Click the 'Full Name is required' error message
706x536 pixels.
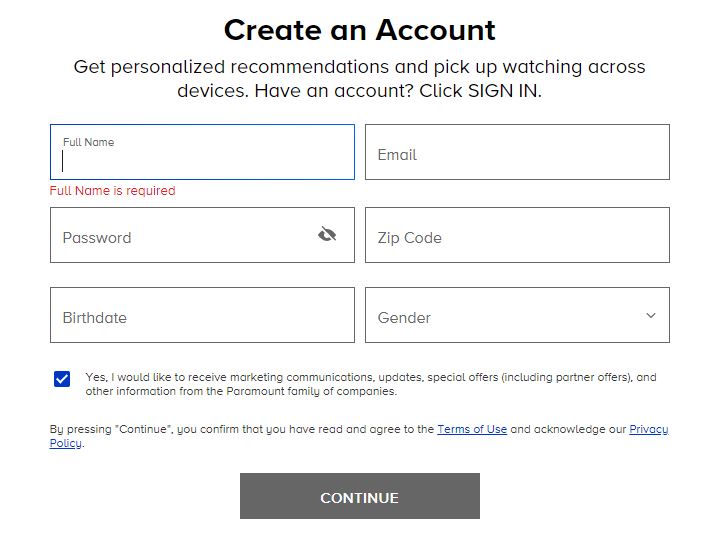(x=112, y=191)
